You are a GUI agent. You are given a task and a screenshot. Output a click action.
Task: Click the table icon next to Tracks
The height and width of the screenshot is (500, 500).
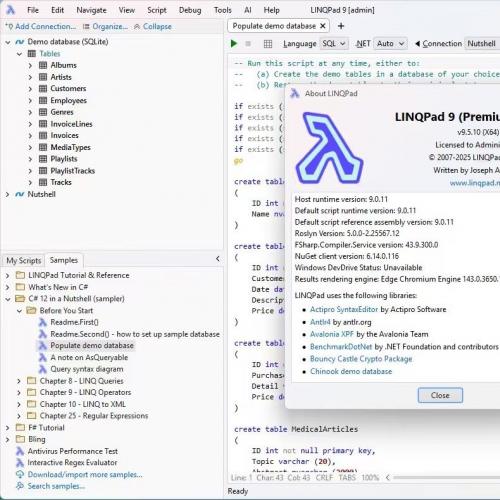click(x=43, y=182)
